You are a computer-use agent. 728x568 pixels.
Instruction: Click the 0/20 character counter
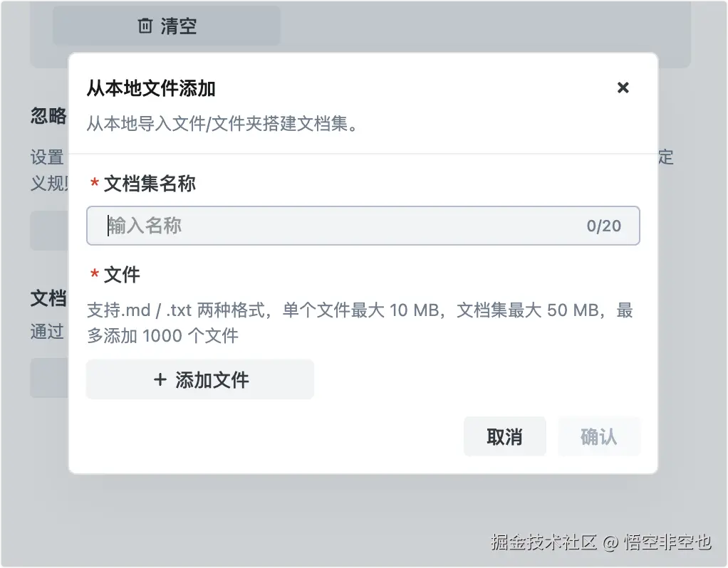[603, 226]
